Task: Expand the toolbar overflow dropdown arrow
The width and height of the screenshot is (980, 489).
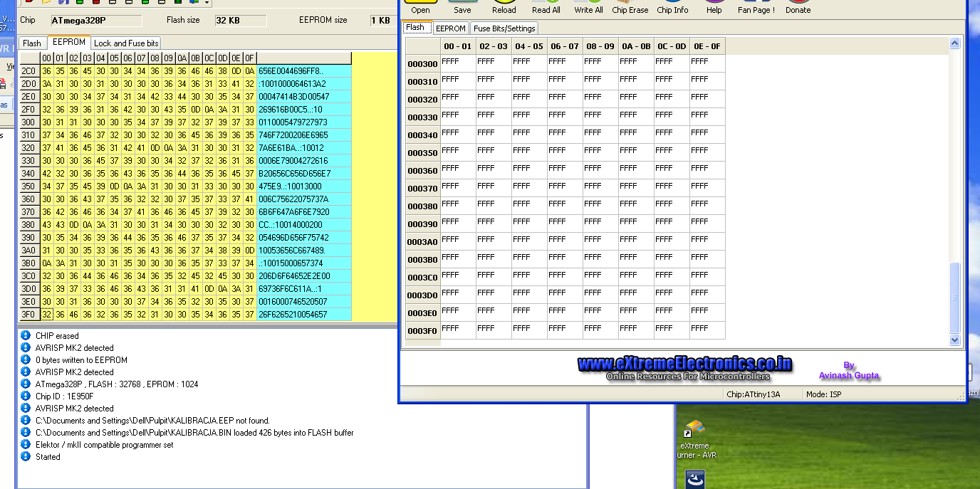Action: tap(207, 3)
